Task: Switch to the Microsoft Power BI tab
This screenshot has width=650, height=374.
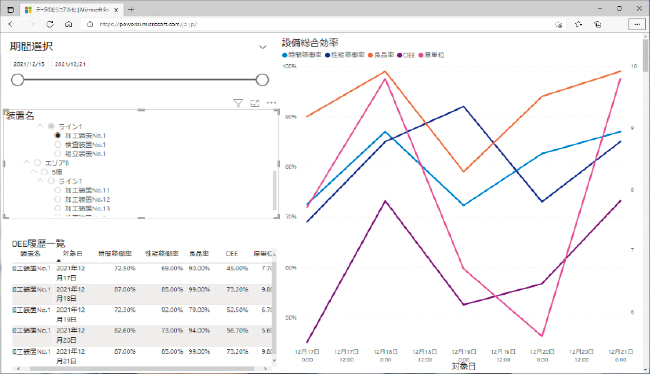Action: (72, 10)
